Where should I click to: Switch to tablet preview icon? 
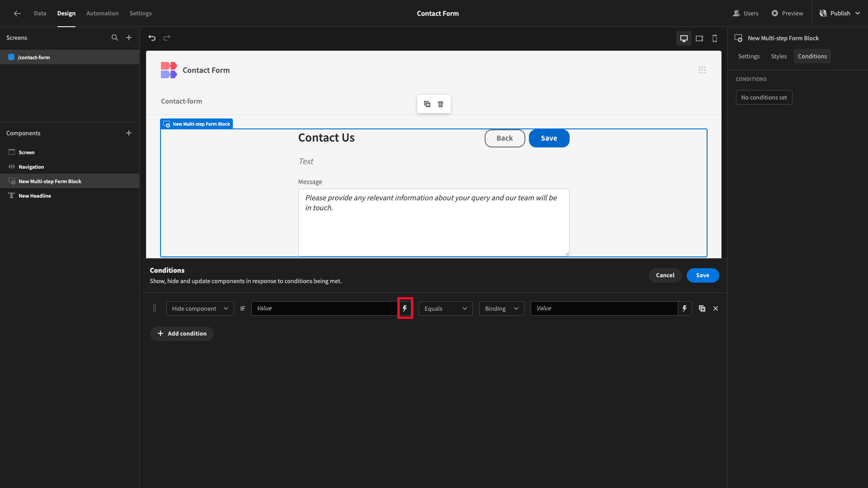click(699, 38)
